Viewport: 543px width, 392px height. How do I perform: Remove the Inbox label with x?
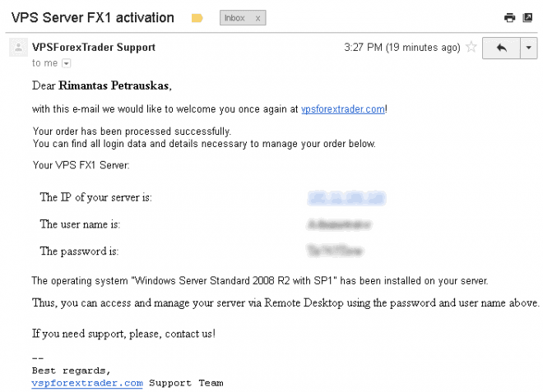pyautogui.click(x=258, y=18)
